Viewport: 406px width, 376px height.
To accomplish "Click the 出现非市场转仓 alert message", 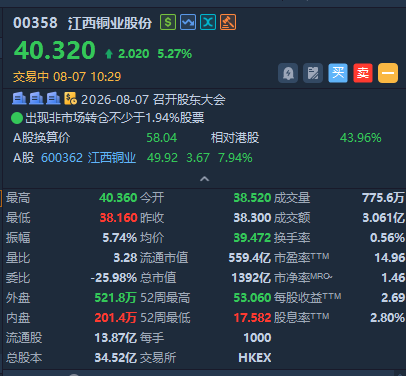I will point(115,118).
